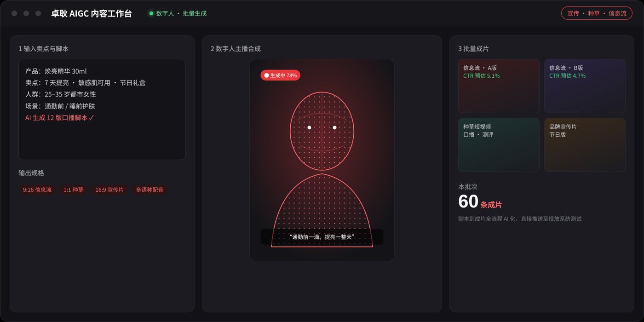
Task: Click the 产品：焕亮精华 30ml line
Action: 56,71
